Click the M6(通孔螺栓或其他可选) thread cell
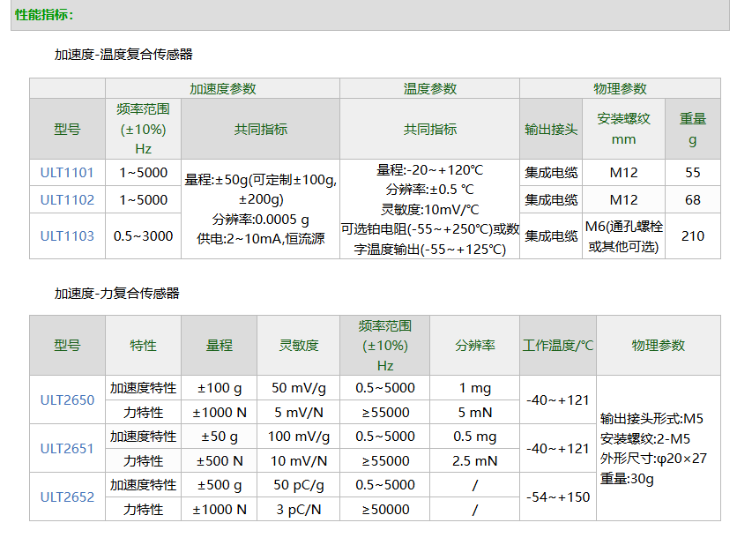The height and width of the screenshot is (560, 752). point(623,236)
